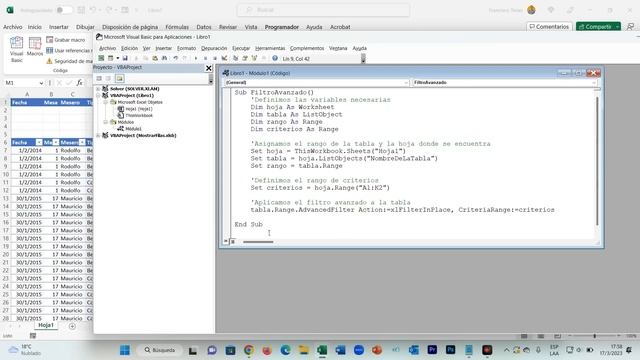Collapse the Módulos folder in the project tree
The width and height of the screenshot is (640, 360).
pyautogui.click(x=106, y=122)
